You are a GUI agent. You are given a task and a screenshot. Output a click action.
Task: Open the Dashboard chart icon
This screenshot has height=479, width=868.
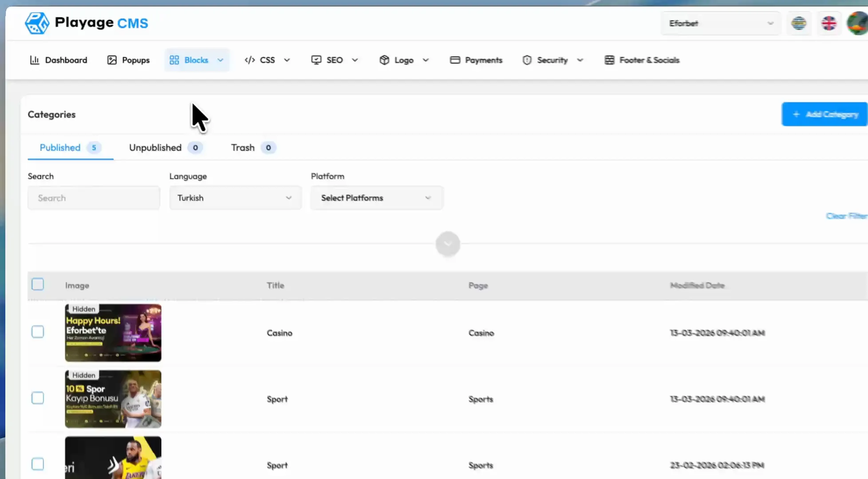point(35,60)
